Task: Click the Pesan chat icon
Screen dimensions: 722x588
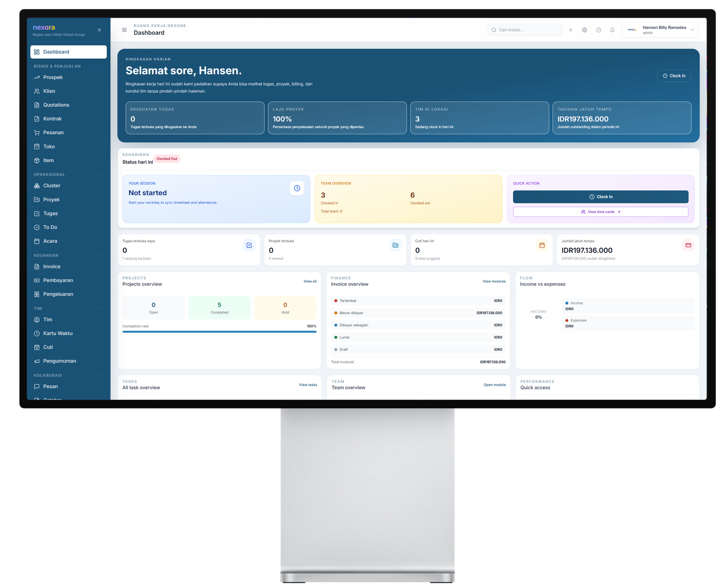Action: click(37, 386)
